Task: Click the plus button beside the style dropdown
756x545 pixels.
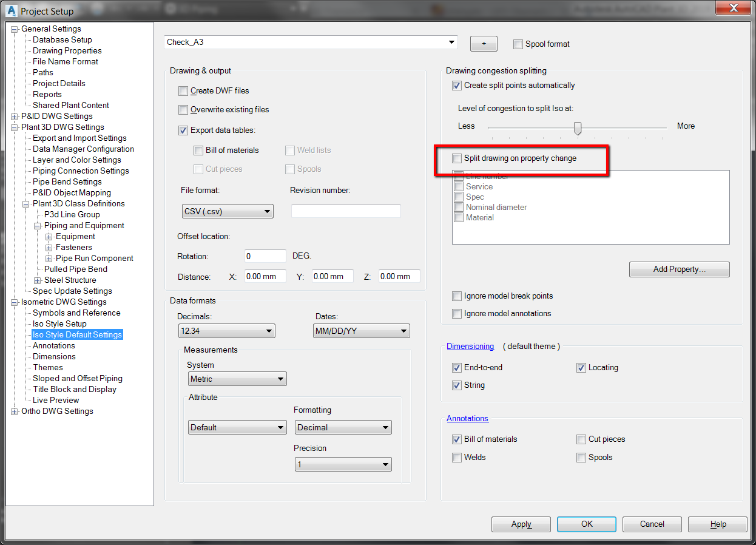Action: [483, 43]
